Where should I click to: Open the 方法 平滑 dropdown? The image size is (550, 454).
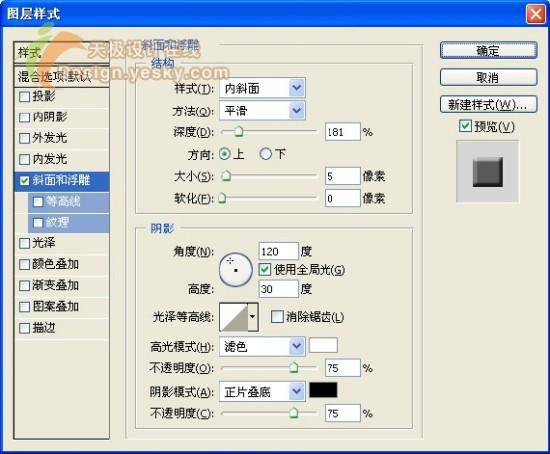(262, 111)
